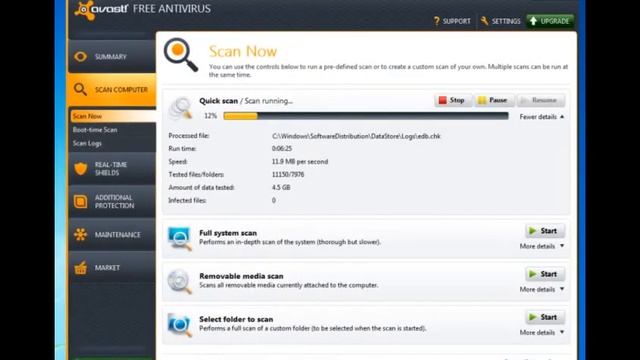Screen dimensions: 640x360
Task: Click the processed file path edb.chk
Action: [356, 136]
